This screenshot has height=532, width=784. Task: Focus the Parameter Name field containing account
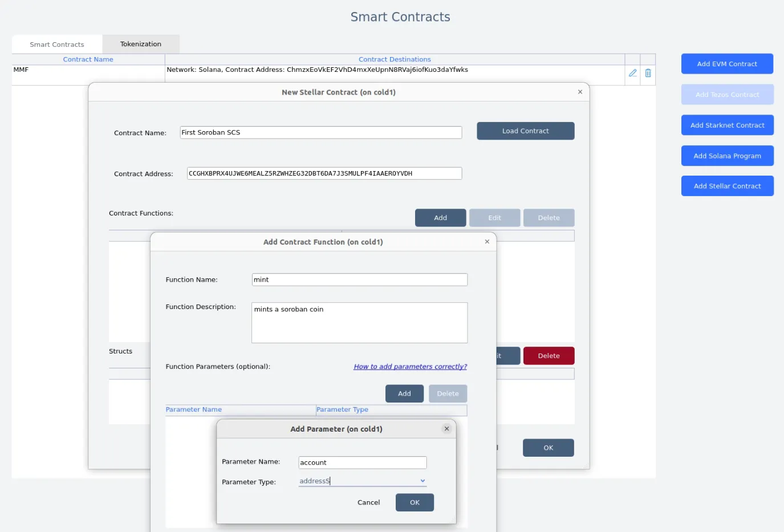[363, 462]
